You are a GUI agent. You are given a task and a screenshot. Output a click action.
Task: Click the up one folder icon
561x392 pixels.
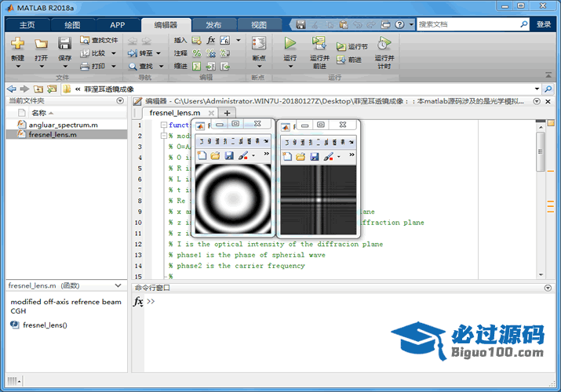pos(38,89)
